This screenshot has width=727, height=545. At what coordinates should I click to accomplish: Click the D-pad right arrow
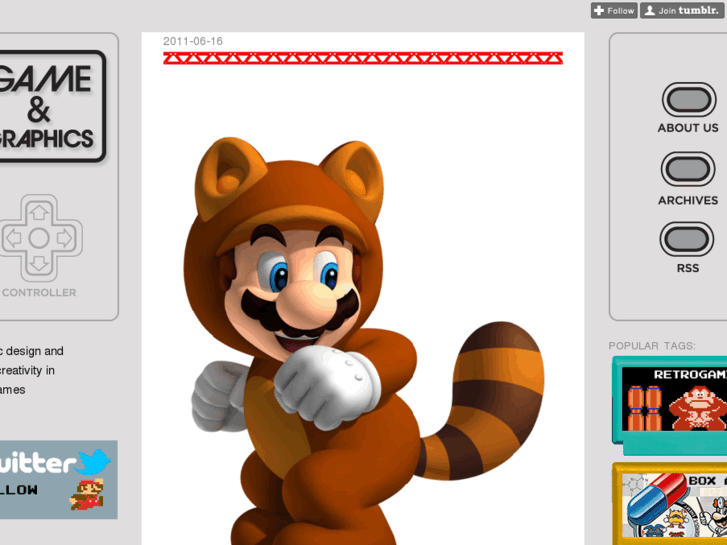click(x=65, y=238)
